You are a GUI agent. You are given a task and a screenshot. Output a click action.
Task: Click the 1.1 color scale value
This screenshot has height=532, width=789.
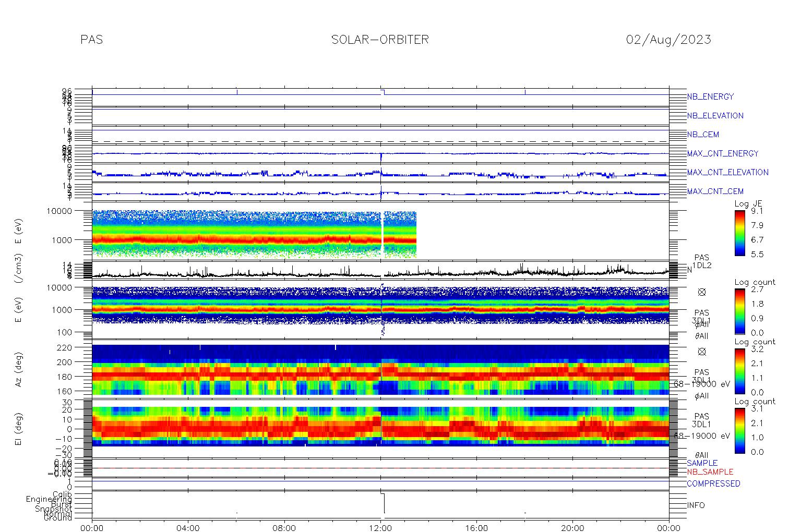757,378
